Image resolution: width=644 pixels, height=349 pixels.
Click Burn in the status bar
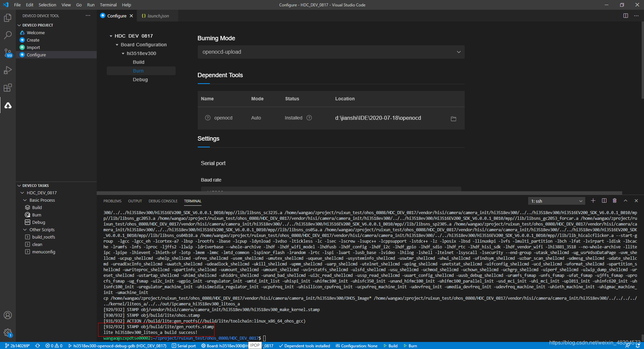[x=410, y=346]
